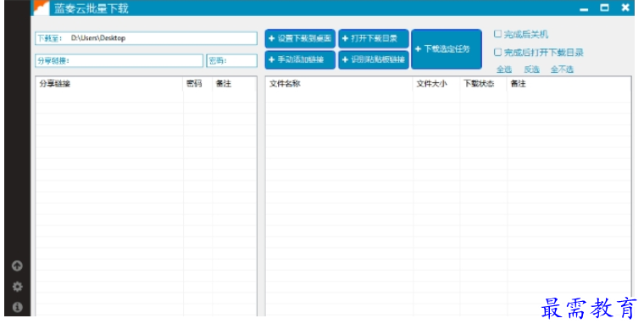Click the upload arrow icon in sidebar
644x335 pixels.
[x=17, y=266]
